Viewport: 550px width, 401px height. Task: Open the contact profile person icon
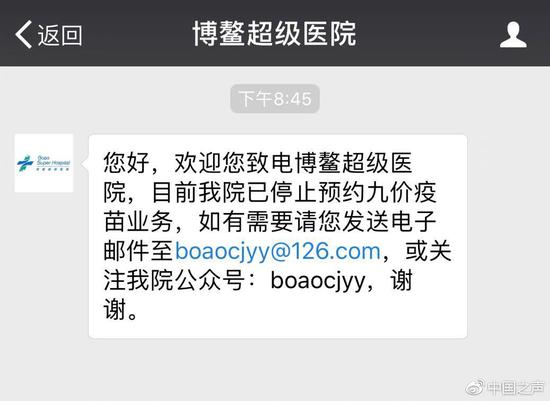point(513,34)
